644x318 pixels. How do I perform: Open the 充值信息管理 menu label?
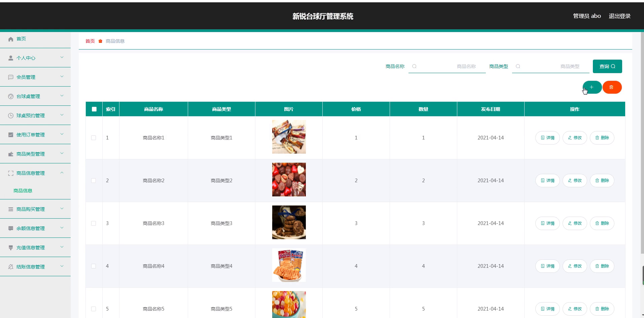[31, 248]
